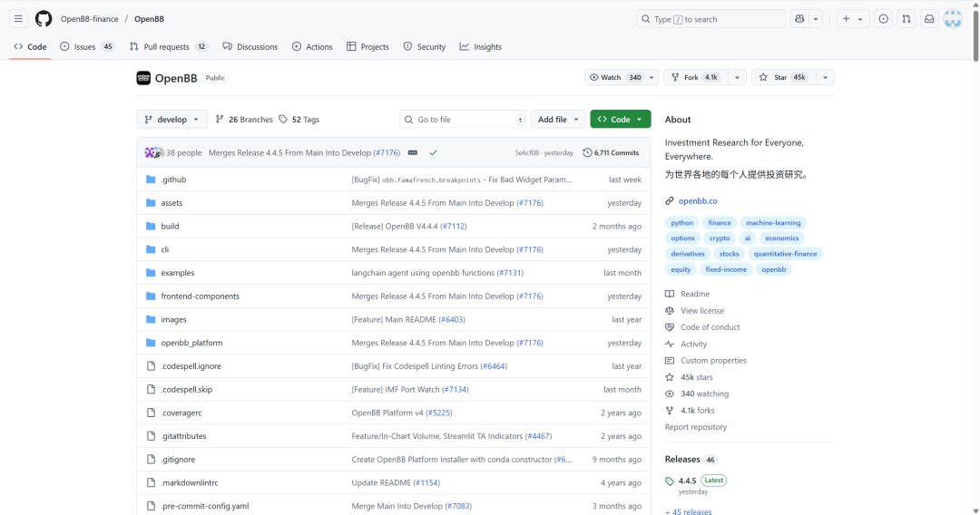Open the create new plus menu
The height and width of the screenshot is (515, 980).
[852, 19]
